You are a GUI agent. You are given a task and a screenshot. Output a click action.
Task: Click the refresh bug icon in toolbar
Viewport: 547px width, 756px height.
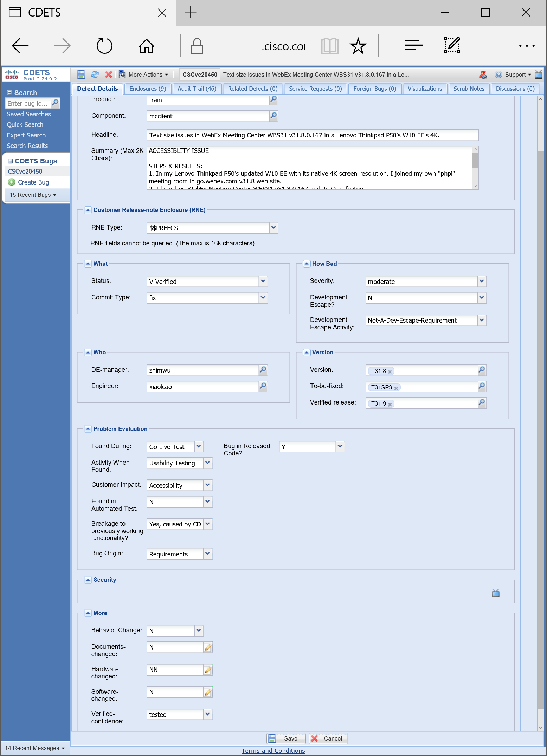(x=95, y=75)
